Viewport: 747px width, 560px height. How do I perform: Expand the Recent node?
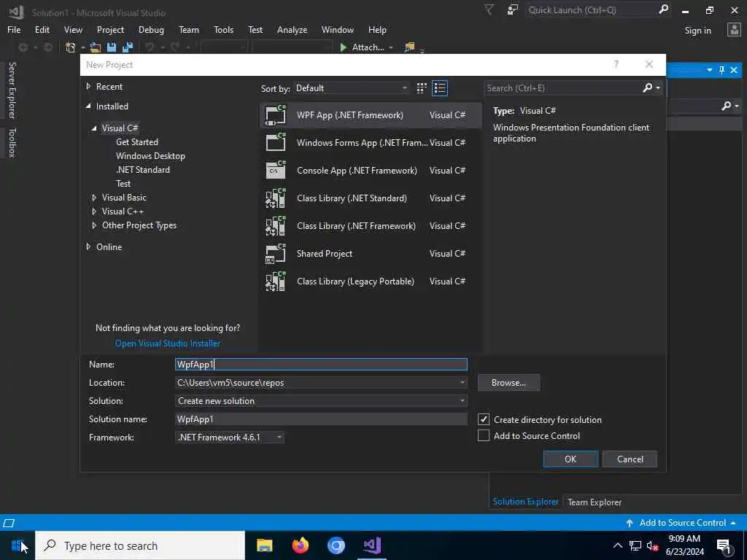coord(88,86)
